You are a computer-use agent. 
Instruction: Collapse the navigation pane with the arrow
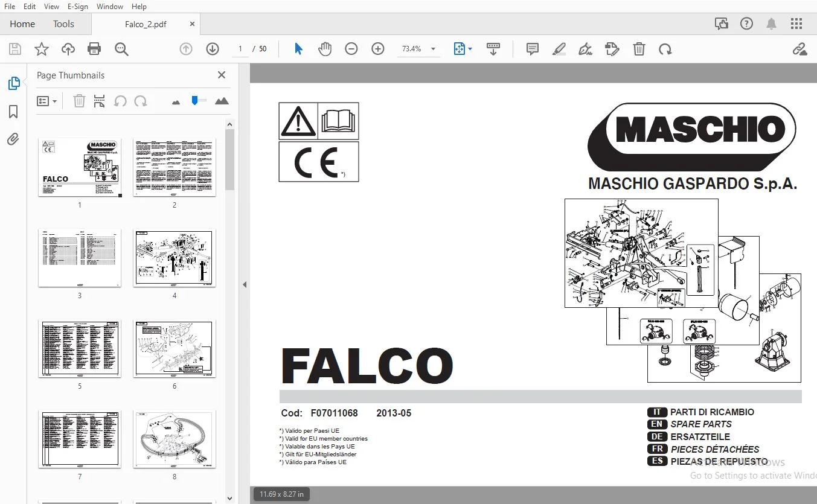[245, 284]
